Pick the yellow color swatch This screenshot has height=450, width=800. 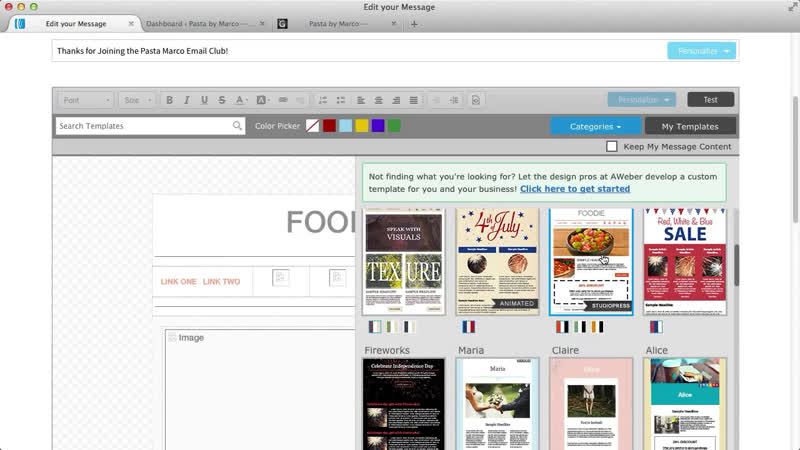362,126
